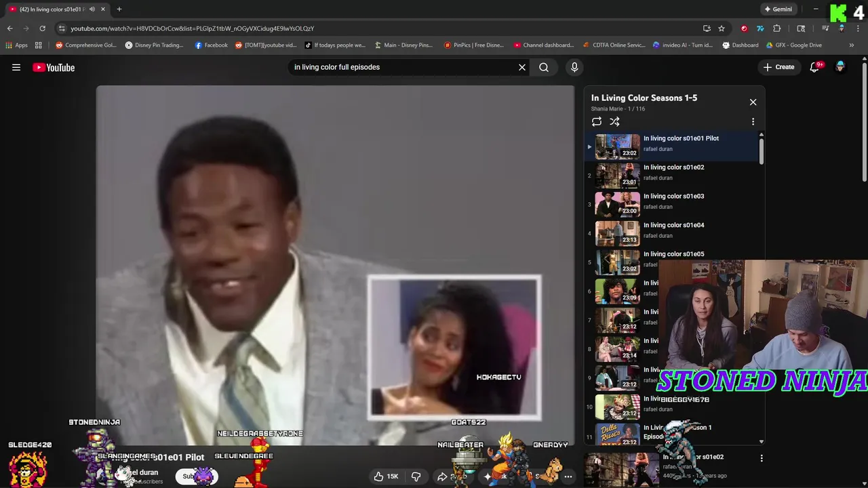Open the Apps bookmark
This screenshot has width=868, height=488.
tap(16, 45)
